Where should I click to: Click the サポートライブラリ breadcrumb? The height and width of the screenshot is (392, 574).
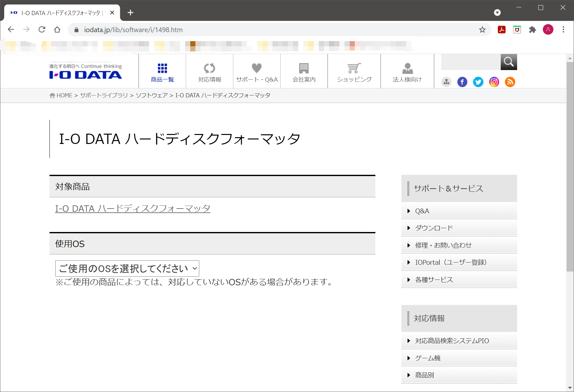(104, 95)
